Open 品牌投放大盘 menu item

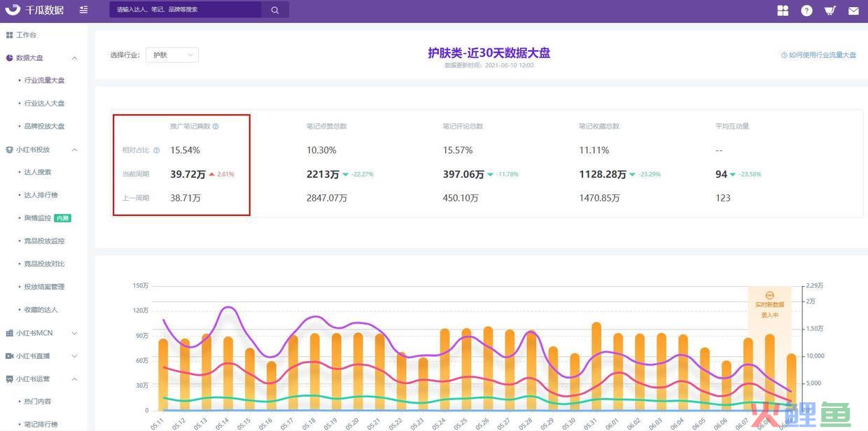(x=44, y=127)
